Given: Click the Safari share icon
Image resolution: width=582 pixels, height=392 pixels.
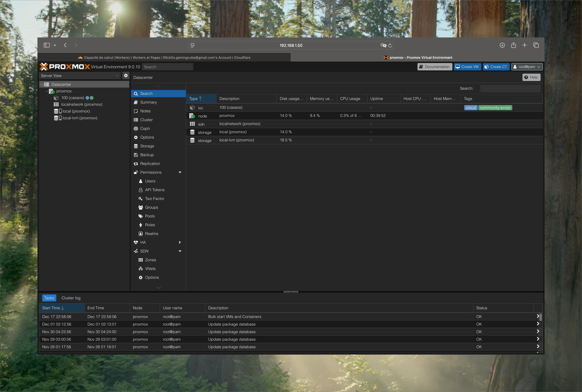Looking at the screenshot, I should pyautogui.click(x=513, y=45).
